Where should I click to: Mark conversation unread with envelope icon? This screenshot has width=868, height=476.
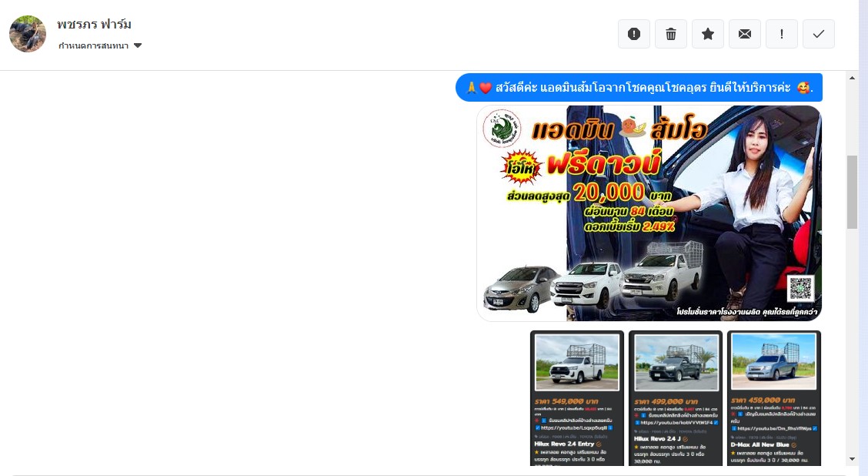[x=745, y=34]
